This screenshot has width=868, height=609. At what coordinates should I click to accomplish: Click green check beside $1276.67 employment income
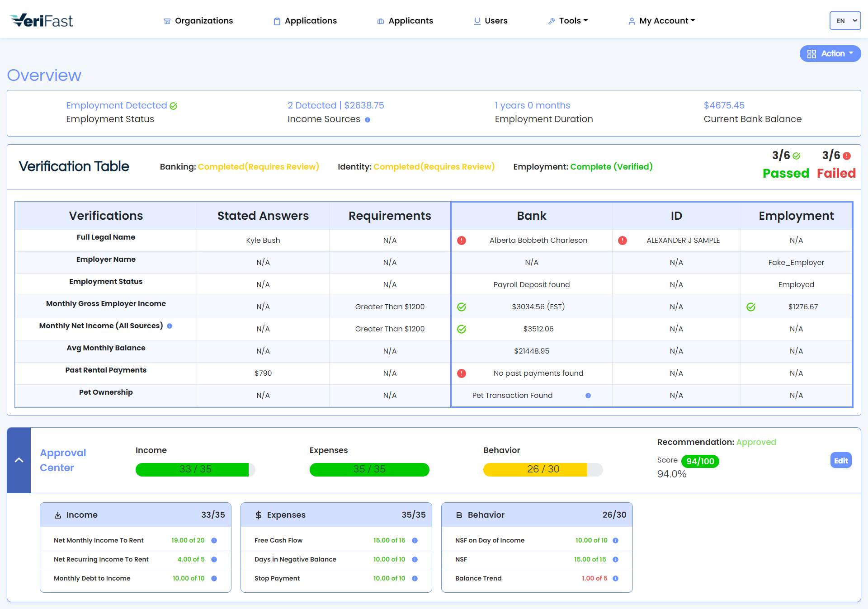(750, 307)
